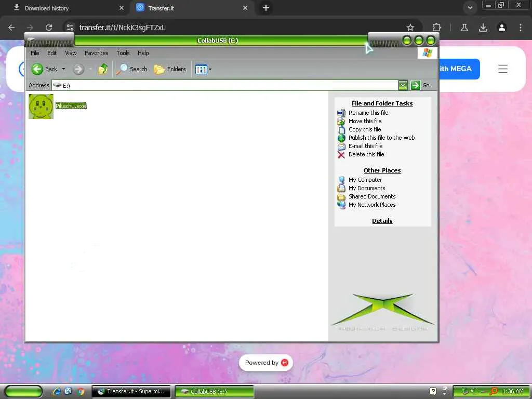Bookmark this page with the star

click(x=410, y=28)
